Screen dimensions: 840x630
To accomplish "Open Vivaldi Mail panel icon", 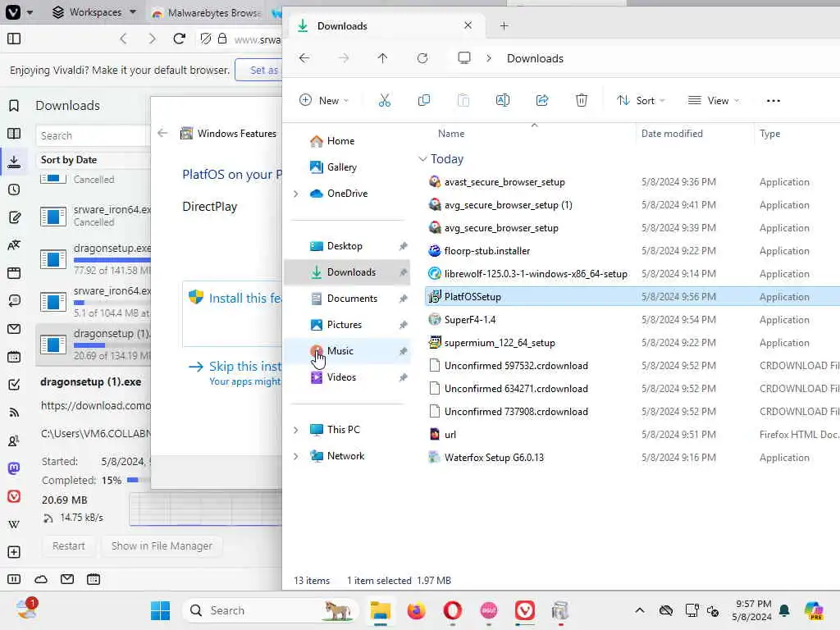I will 15,329.
